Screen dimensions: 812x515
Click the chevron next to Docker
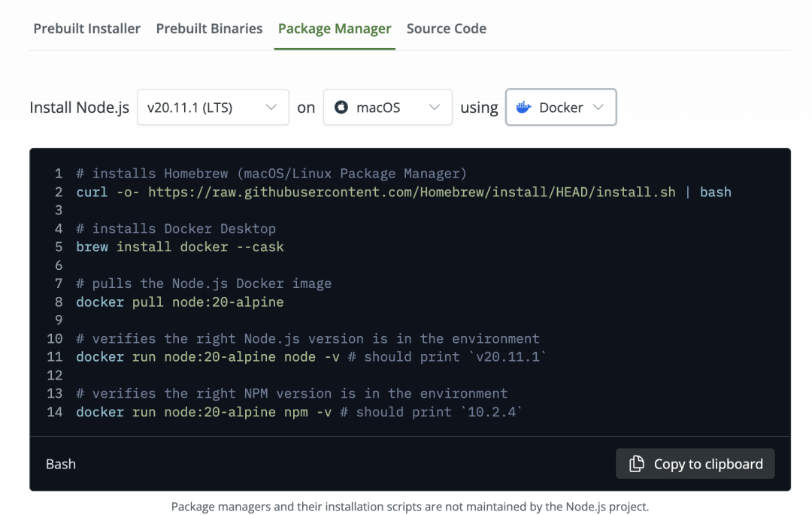coord(598,108)
